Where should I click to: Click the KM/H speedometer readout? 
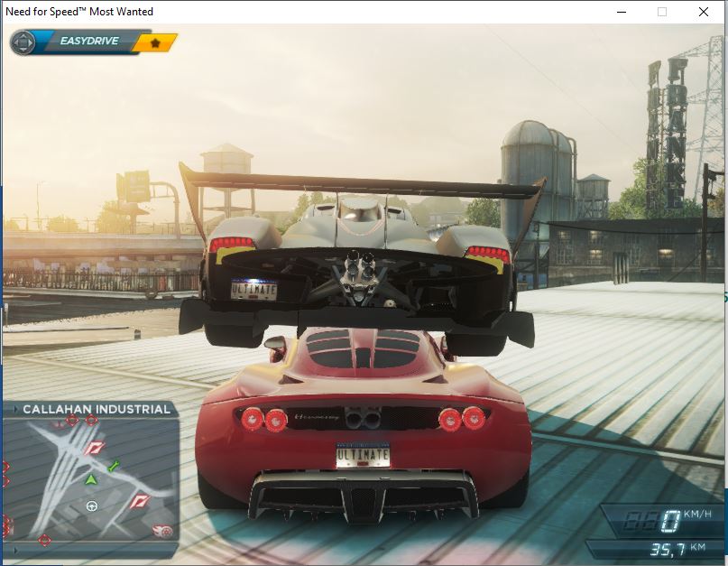click(x=666, y=520)
